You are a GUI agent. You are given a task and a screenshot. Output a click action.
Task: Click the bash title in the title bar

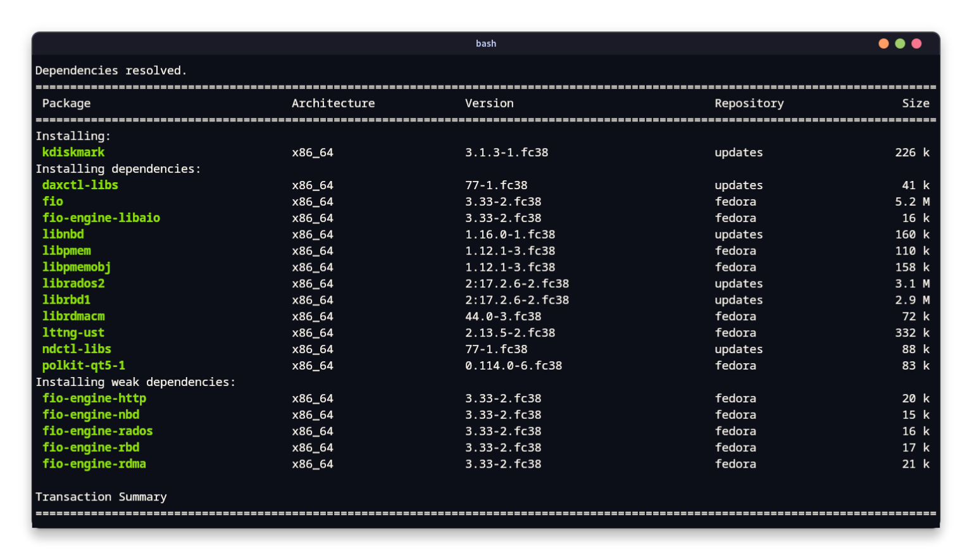click(486, 43)
